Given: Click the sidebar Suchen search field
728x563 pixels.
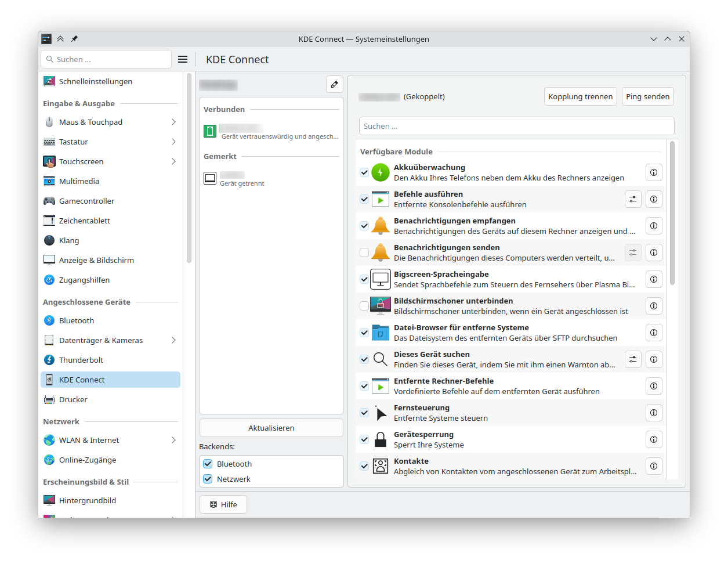Looking at the screenshot, I should click(106, 59).
